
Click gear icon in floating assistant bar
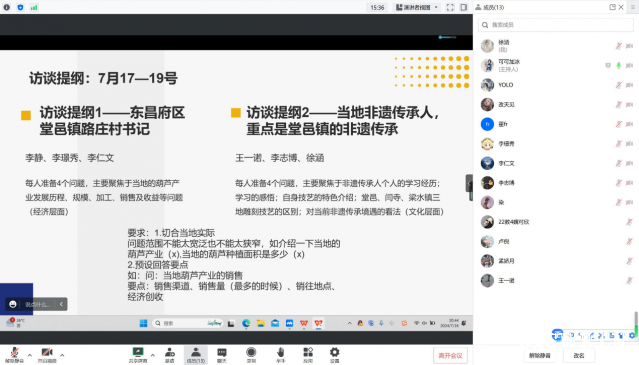[x=632, y=335]
